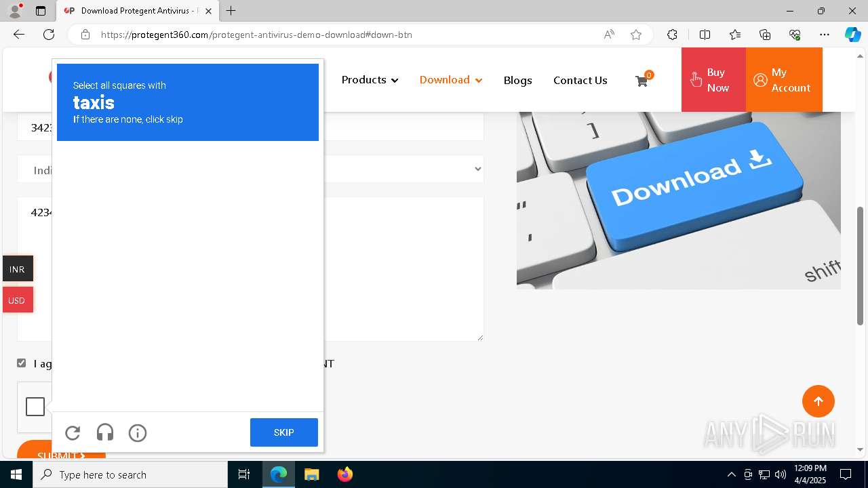Open Tab actions menu
The height and width of the screenshot is (488, 868).
[41, 11]
